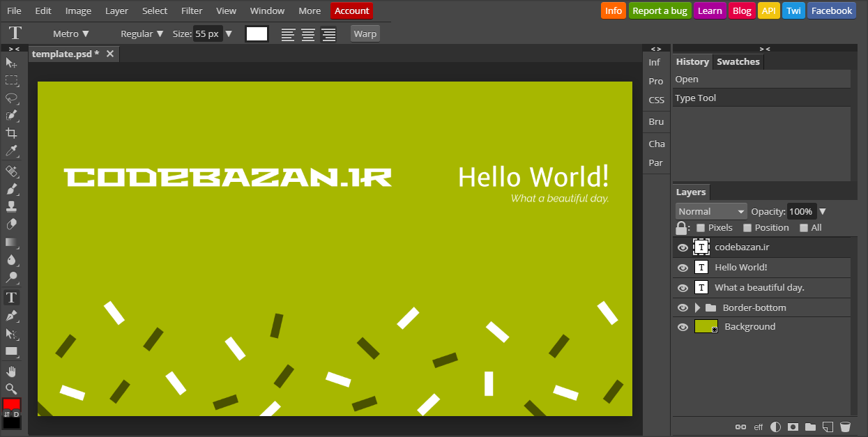Image resolution: width=868 pixels, height=437 pixels.
Task: Expand the narrow side panel strip
Action: (656, 49)
